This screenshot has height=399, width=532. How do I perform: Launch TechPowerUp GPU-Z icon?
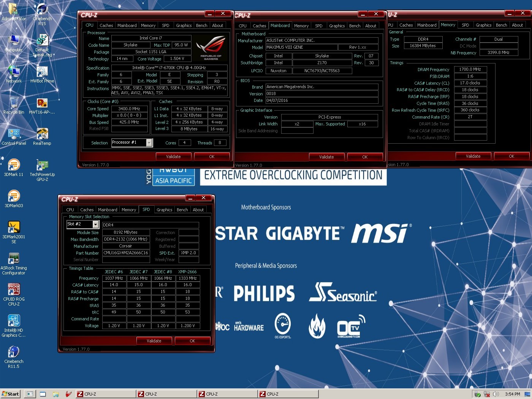pos(42,170)
